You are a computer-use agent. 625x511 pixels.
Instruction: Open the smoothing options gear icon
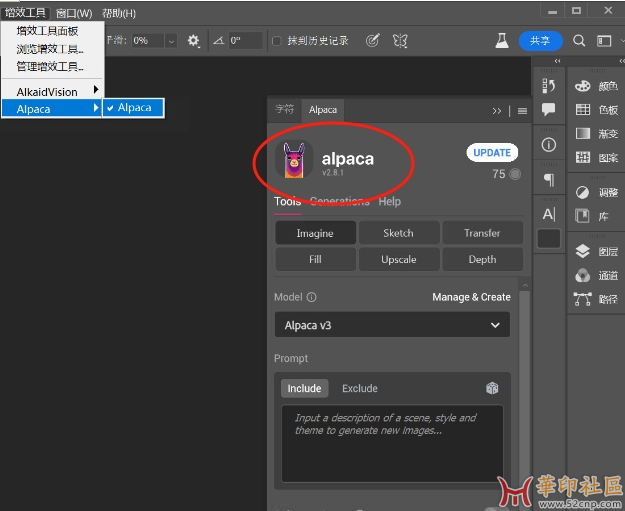click(x=193, y=41)
